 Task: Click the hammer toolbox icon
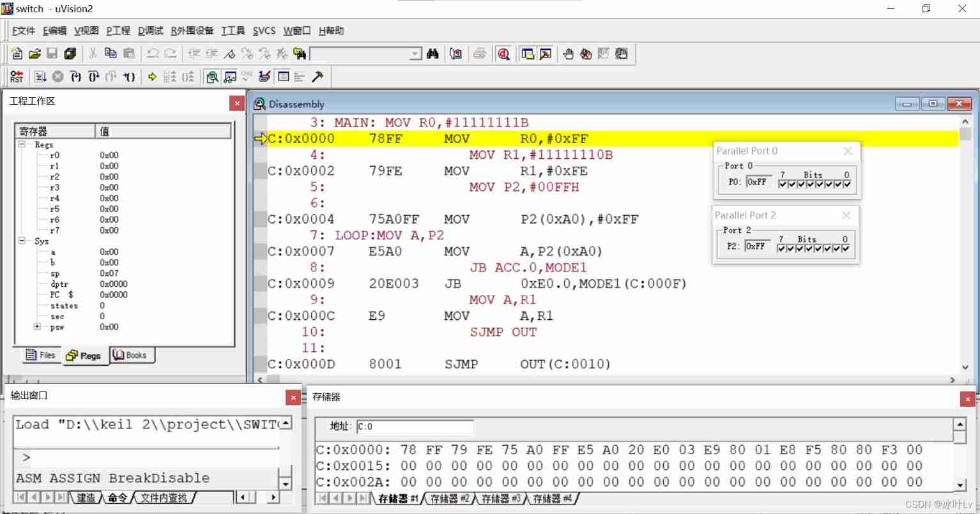[318, 77]
